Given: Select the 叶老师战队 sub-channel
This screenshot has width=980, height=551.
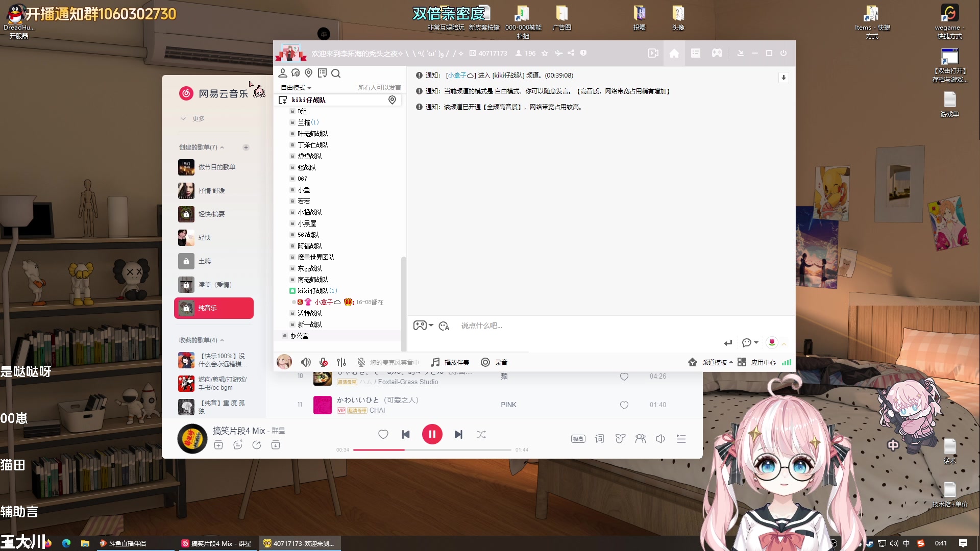Looking at the screenshot, I should (312, 134).
